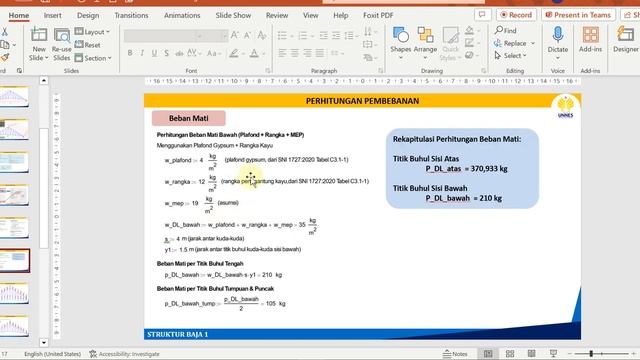Viewport: 640px width, 360px height.
Task: Open the Arrange menu
Action: click(425, 43)
